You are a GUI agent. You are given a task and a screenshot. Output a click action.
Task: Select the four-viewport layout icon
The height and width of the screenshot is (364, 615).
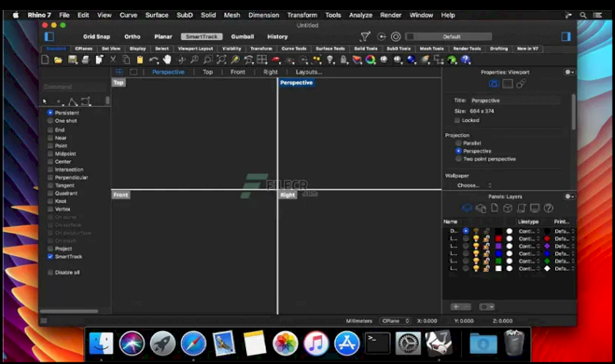click(x=119, y=72)
